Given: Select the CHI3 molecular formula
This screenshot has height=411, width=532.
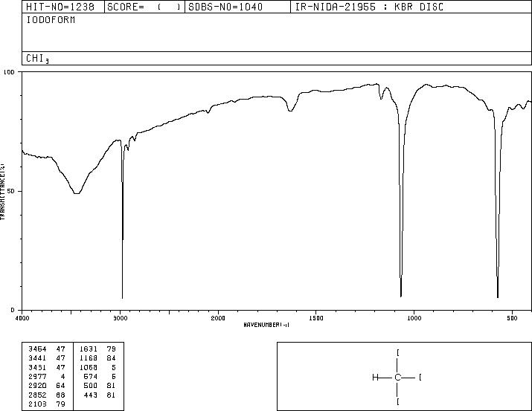Looking at the screenshot, I should [x=37, y=59].
